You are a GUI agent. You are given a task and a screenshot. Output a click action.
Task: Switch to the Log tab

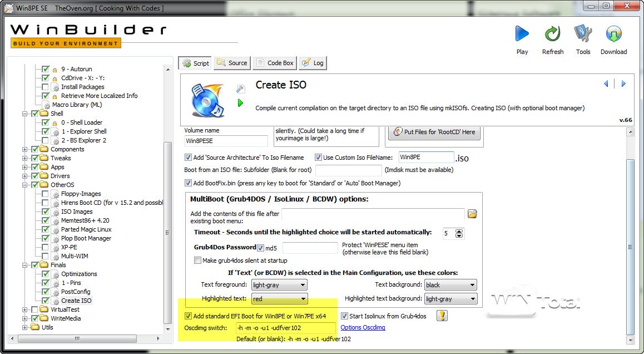tap(313, 63)
